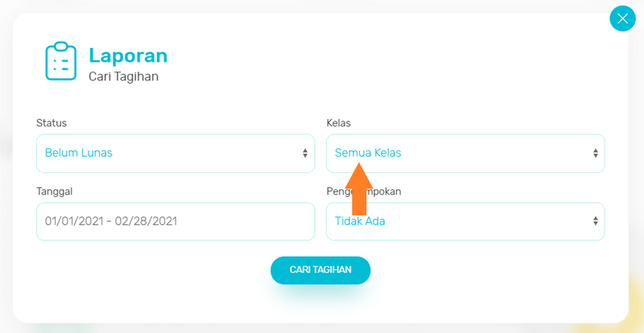
Task: Click the Laporan heading text
Action: click(x=128, y=55)
